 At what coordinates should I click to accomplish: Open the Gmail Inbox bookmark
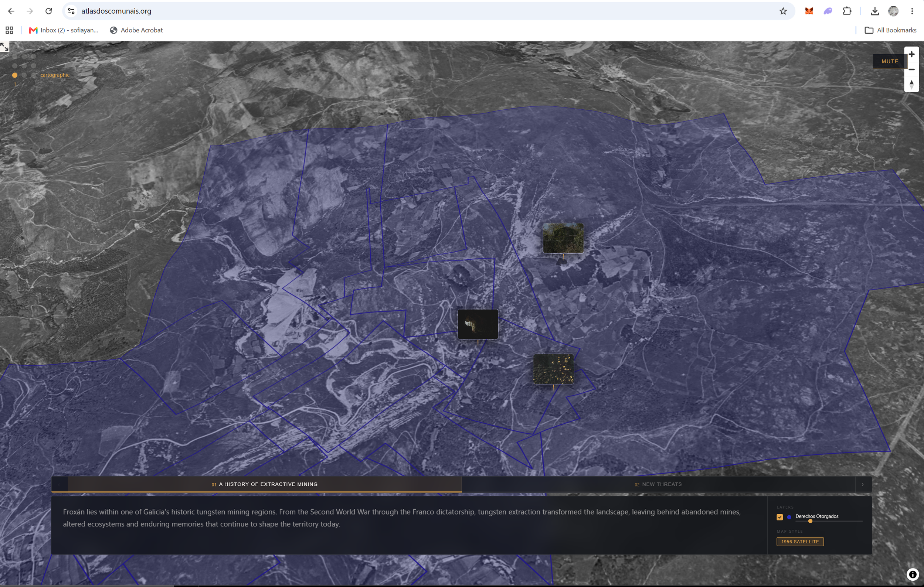pyautogui.click(x=64, y=30)
